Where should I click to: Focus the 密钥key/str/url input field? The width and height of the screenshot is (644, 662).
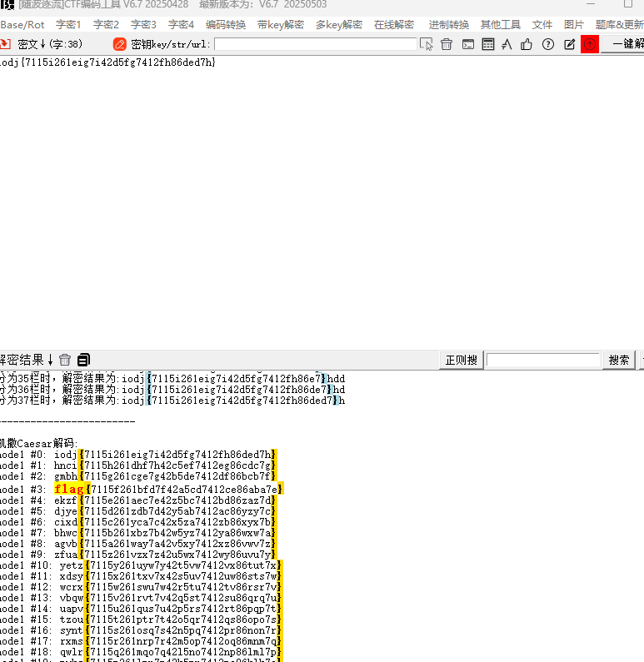click(315, 44)
